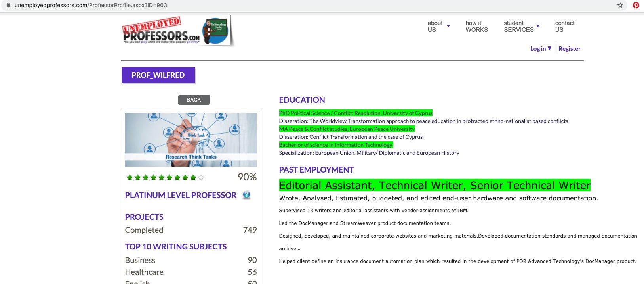Select the Bachelor of science in Information Technology line

point(336,145)
